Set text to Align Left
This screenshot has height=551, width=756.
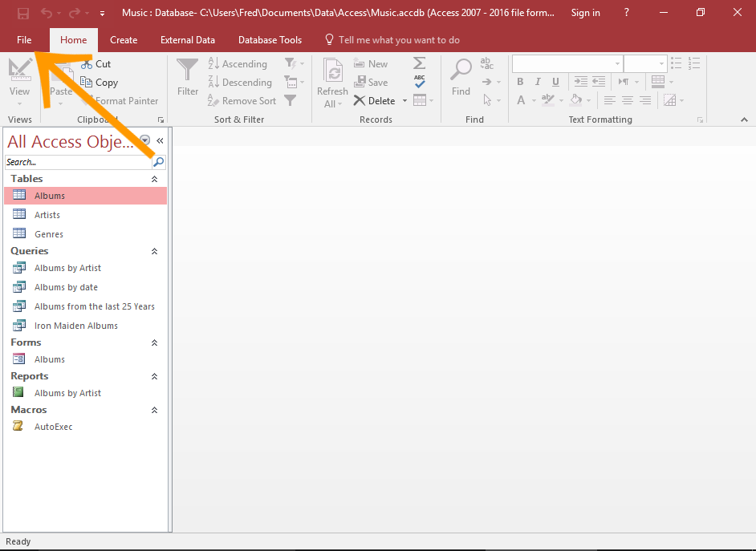pos(610,100)
